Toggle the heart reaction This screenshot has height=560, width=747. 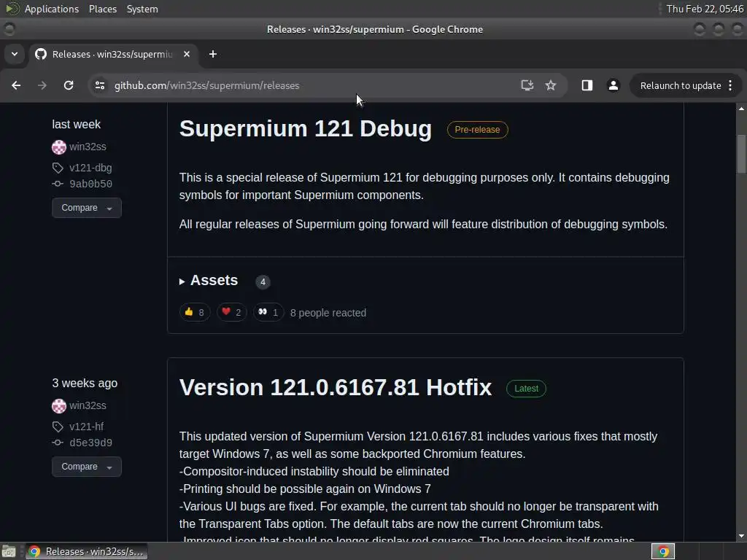231,312
